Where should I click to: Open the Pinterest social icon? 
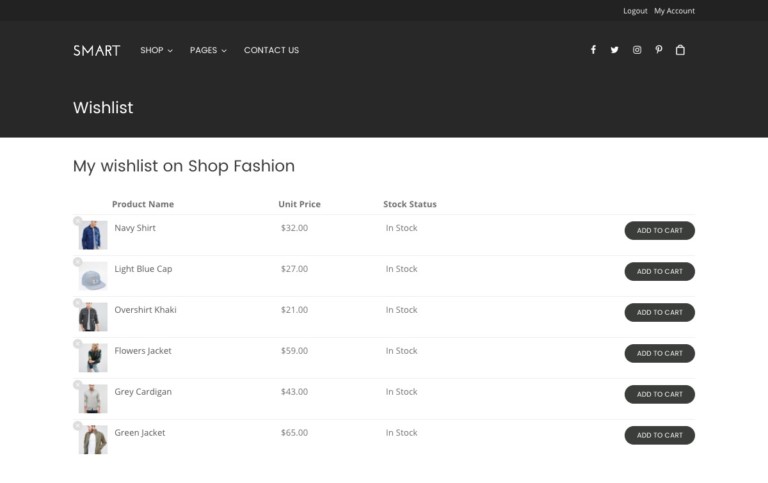[x=658, y=50]
